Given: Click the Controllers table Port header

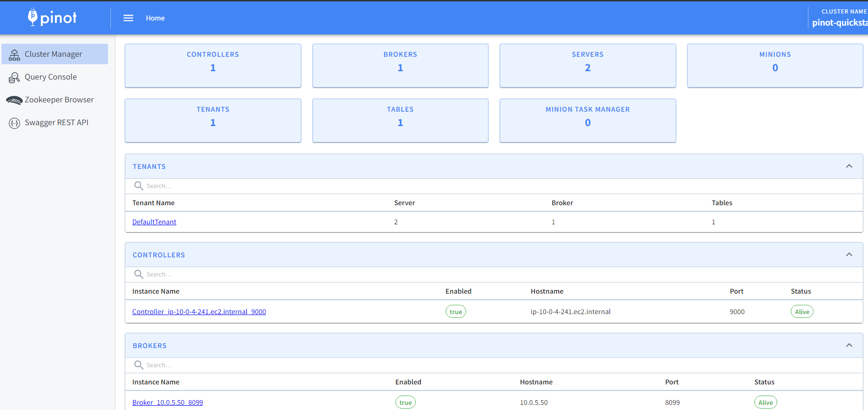Looking at the screenshot, I should pyautogui.click(x=736, y=291).
